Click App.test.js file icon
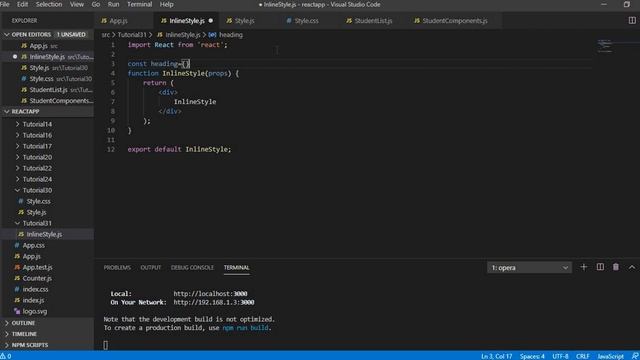 coord(17,267)
